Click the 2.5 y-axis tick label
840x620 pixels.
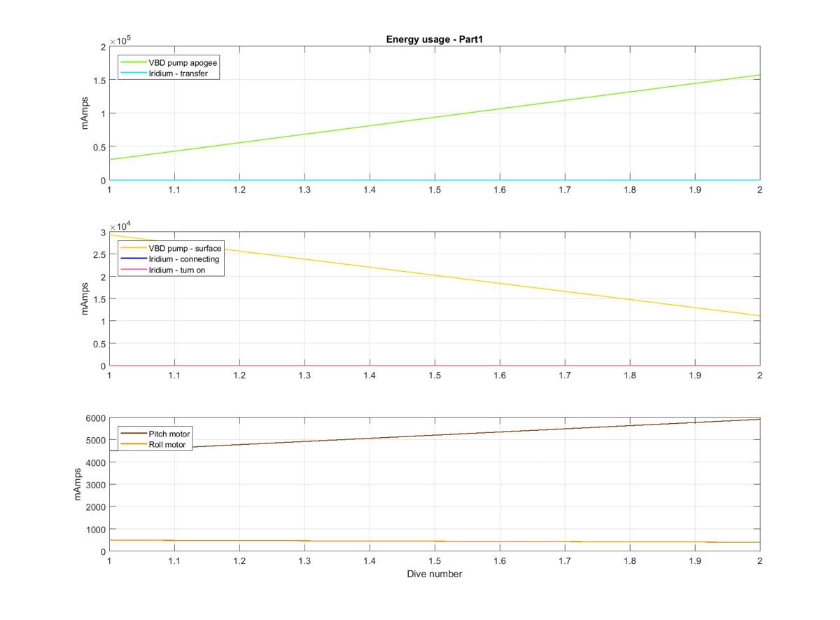[99, 254]
